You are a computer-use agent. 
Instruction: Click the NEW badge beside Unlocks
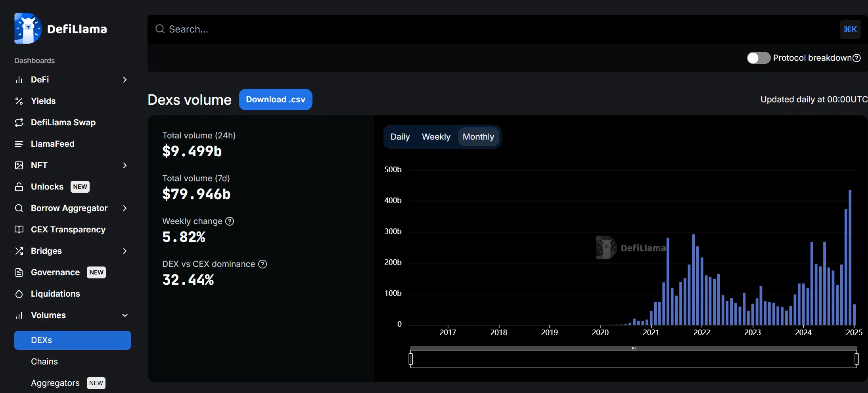(x=80, y=187)
